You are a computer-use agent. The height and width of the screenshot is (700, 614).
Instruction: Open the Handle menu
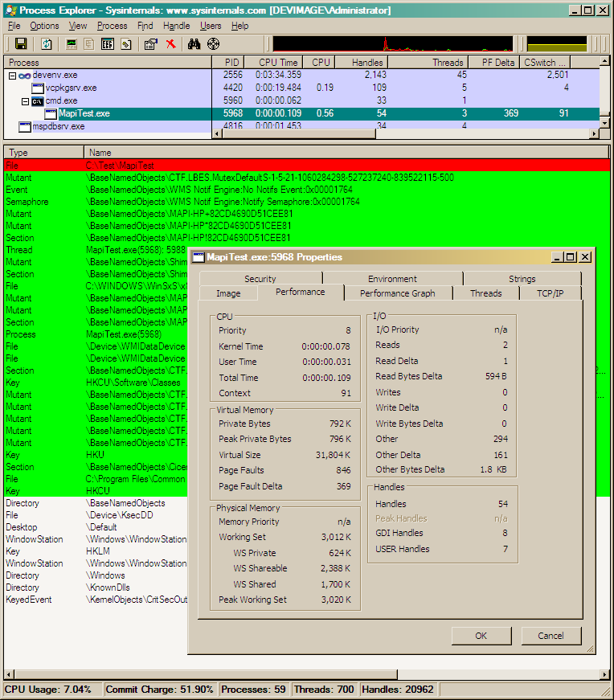(x=176, y=26)
